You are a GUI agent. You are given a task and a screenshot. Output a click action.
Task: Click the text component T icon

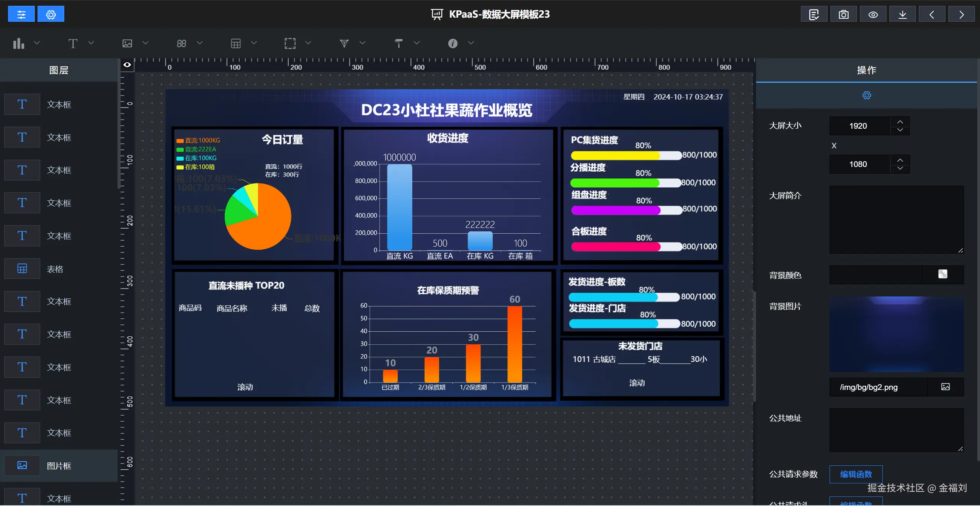pos(73,43)
